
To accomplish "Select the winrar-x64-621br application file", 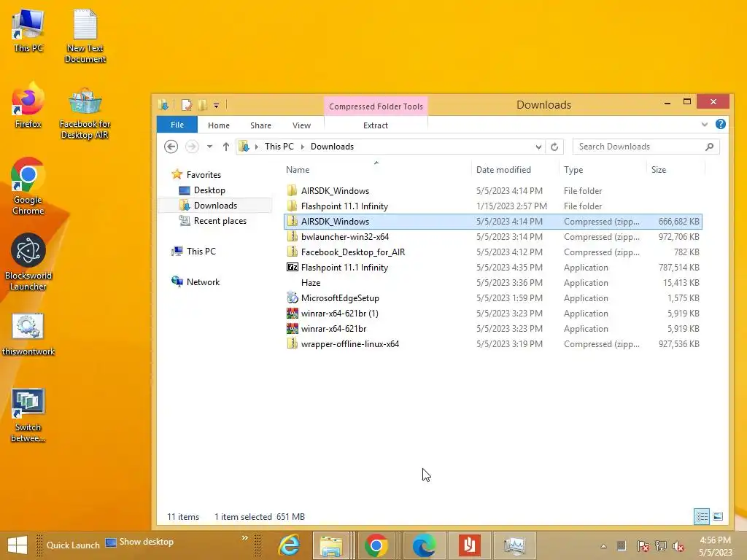I will click(x=493, y=329).
